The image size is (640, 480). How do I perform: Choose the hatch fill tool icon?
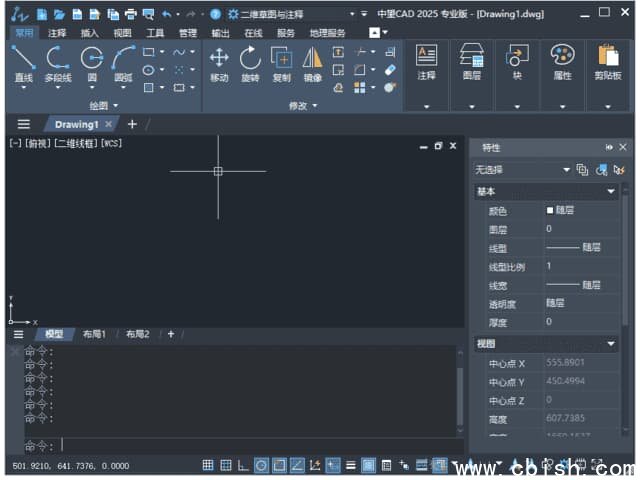[149, 87]
